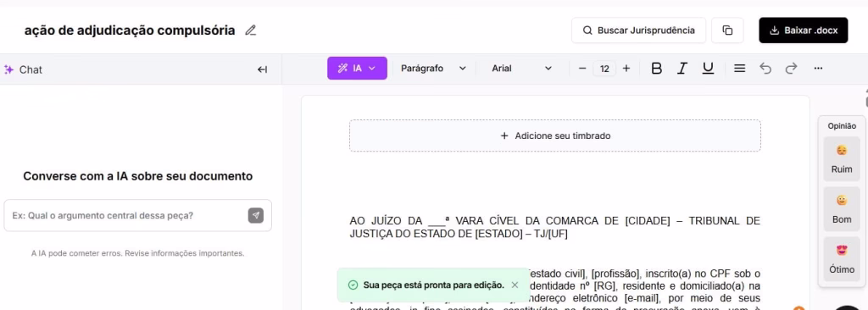Toggle underline formatting
This screenshot has height=310, width=868.
[708, 69]
